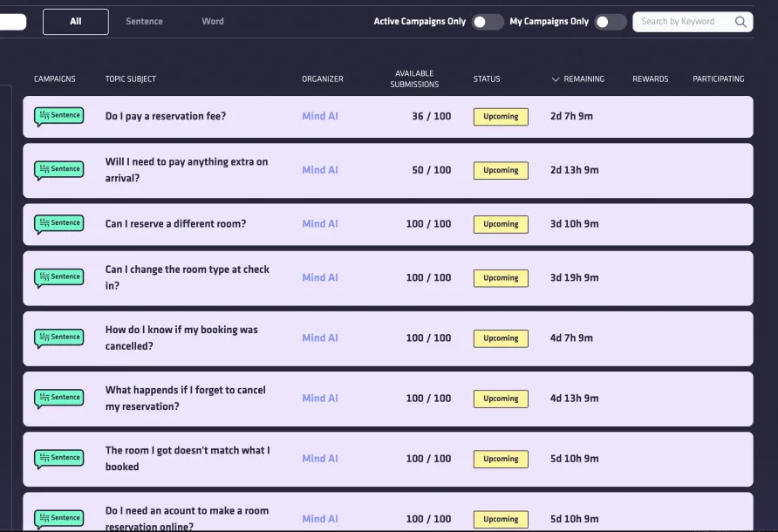This screenshot has width=778, height=532.
Task: Click Sentence icon for change room type row
Action: coord(58,278)
